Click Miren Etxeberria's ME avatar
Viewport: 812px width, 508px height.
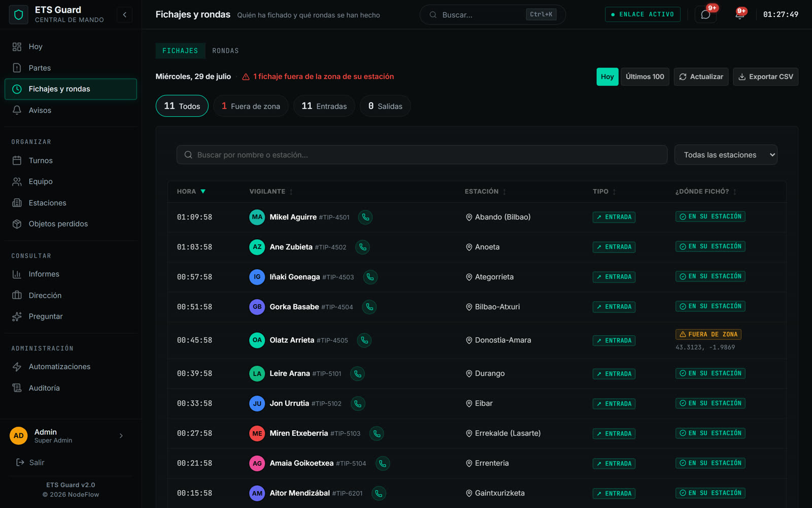point(257,434)
